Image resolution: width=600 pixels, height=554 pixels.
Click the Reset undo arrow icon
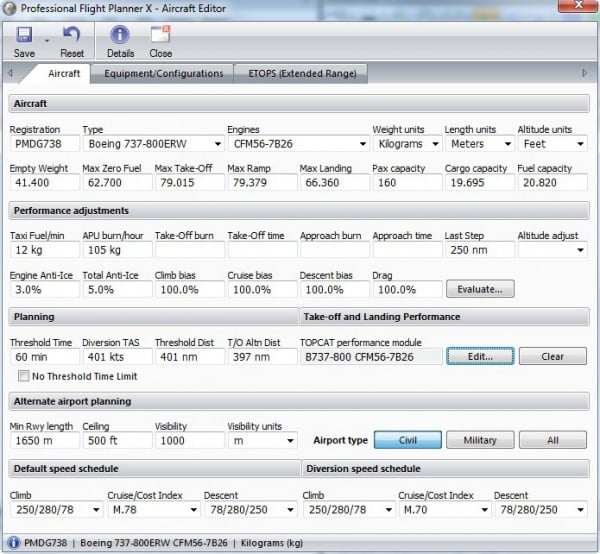(x=72, y=35)
